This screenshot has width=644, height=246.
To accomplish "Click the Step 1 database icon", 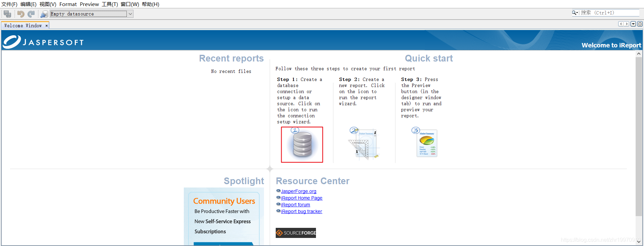I will point(302,145).
